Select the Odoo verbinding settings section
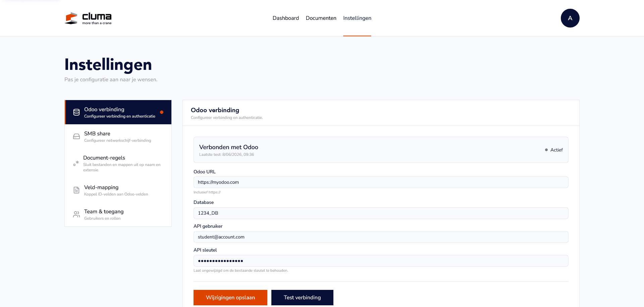Image resolution: width=644 pixels, height=307 pixels. click(x=118, y=112)
